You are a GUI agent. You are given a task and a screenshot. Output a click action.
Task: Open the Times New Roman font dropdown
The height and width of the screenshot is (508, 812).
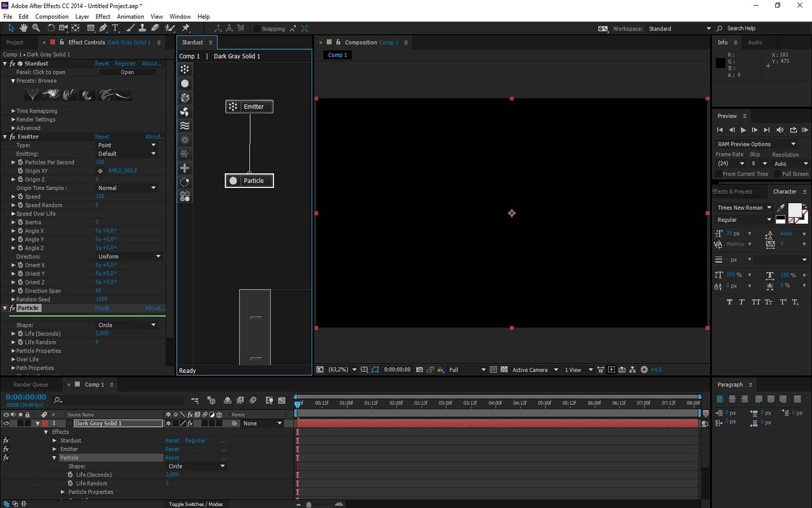pyautogui.click(x=744, y=208)
